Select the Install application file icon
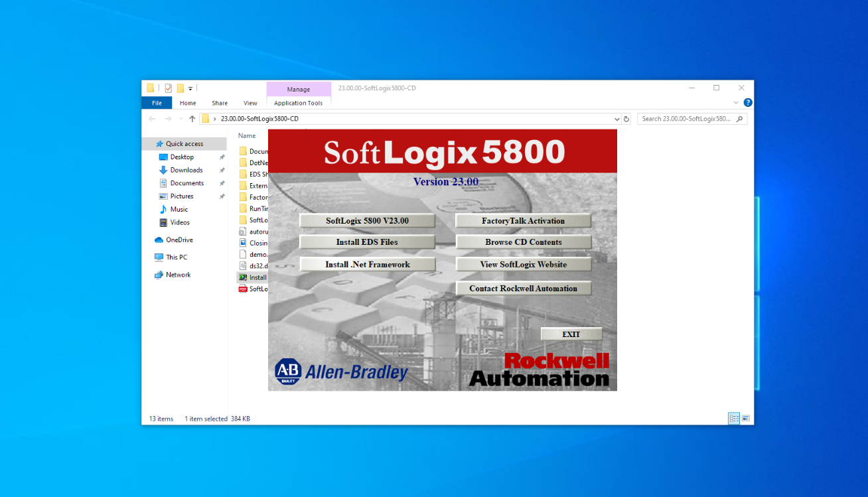This screenshot has height=497, width=868. [243, 277]
